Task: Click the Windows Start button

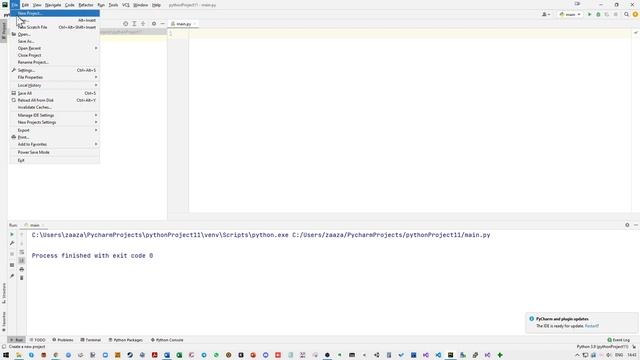Action: (6, 355)
